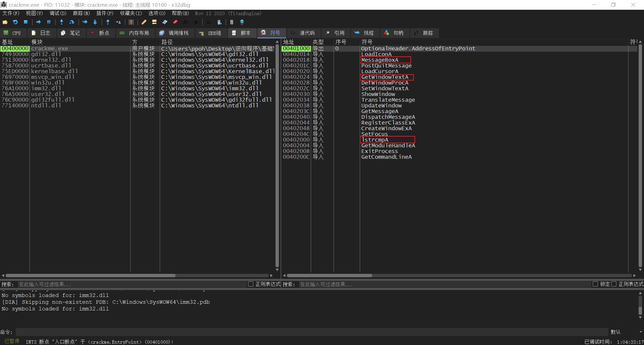Pause execution with the pause icon
Viewport: 644px width, 345px height.
pos(49,22)
